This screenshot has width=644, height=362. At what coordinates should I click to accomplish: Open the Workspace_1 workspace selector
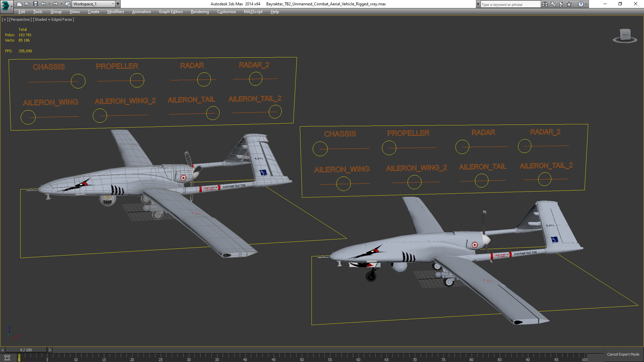coord(94,4)
